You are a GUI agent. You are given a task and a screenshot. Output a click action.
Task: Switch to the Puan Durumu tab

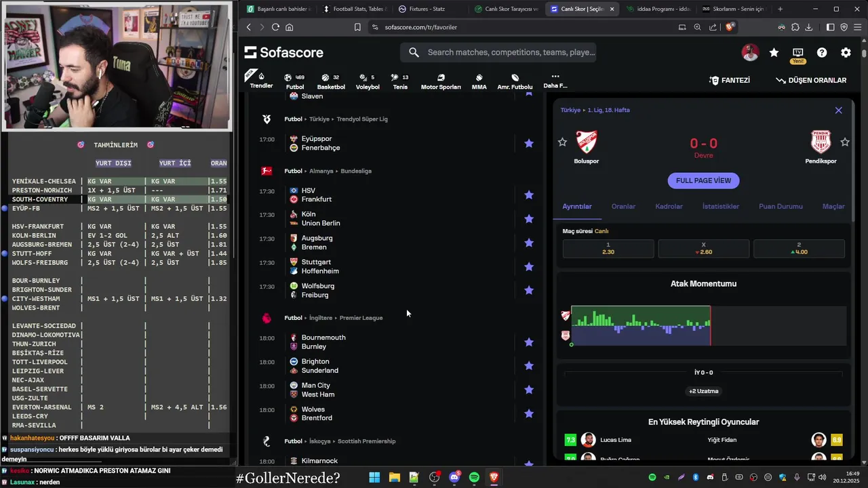[x=781, y=206]
